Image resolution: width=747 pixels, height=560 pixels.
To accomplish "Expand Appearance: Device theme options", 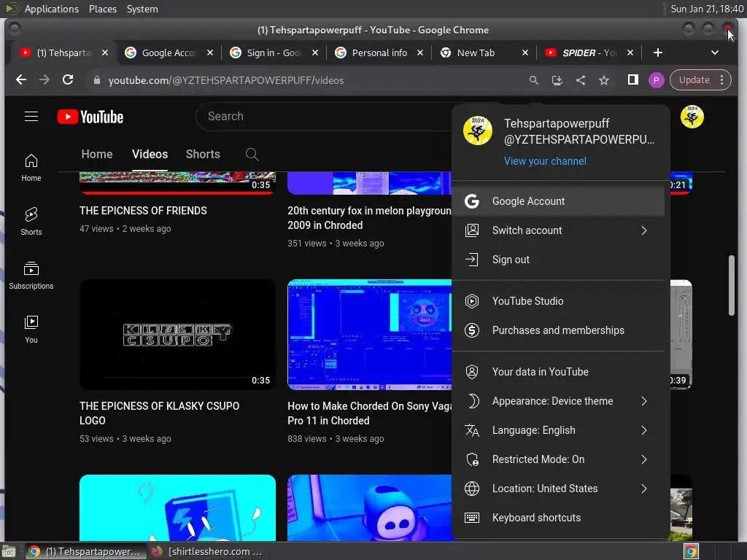I will pyautogui.click(x=558, y=401).
